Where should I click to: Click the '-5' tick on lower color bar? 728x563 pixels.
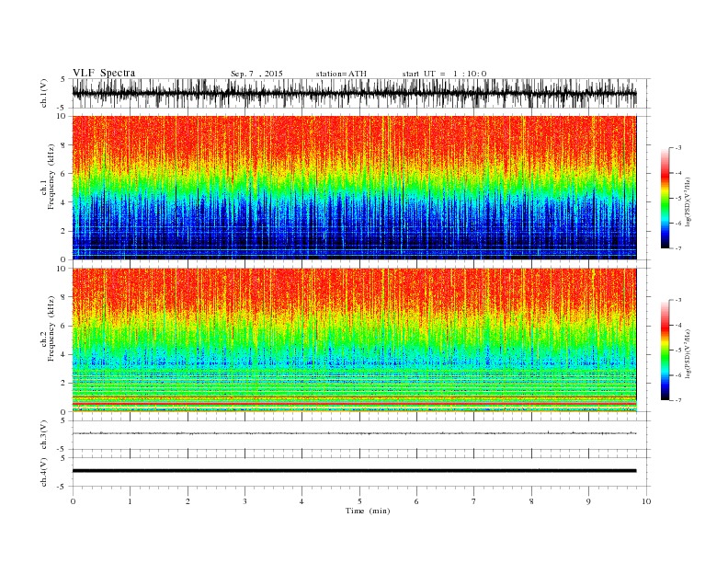pyautogui.click(x=677, y=350)
